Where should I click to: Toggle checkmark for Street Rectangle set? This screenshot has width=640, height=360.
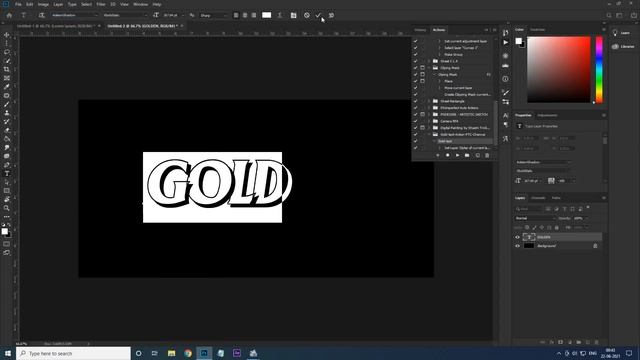point(416,101)
